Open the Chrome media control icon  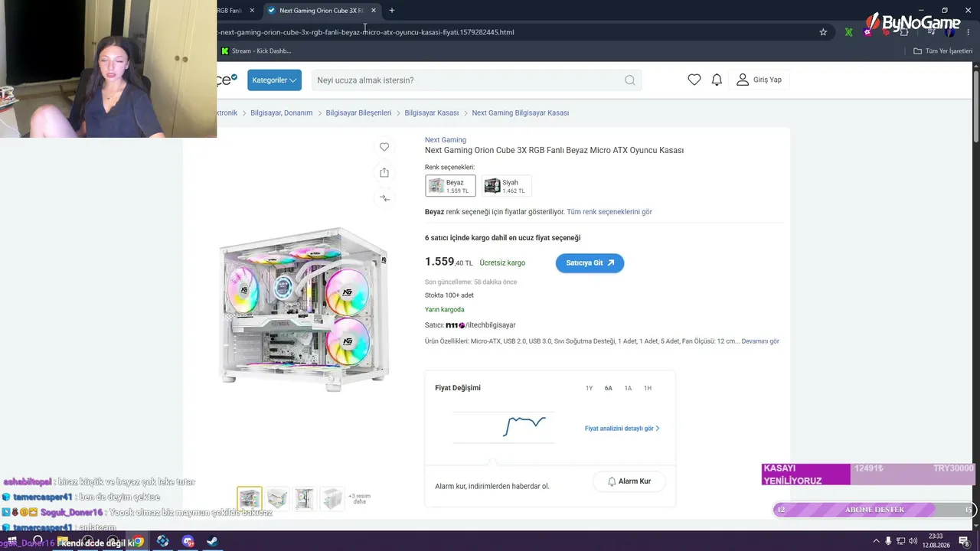click(931, 32)
